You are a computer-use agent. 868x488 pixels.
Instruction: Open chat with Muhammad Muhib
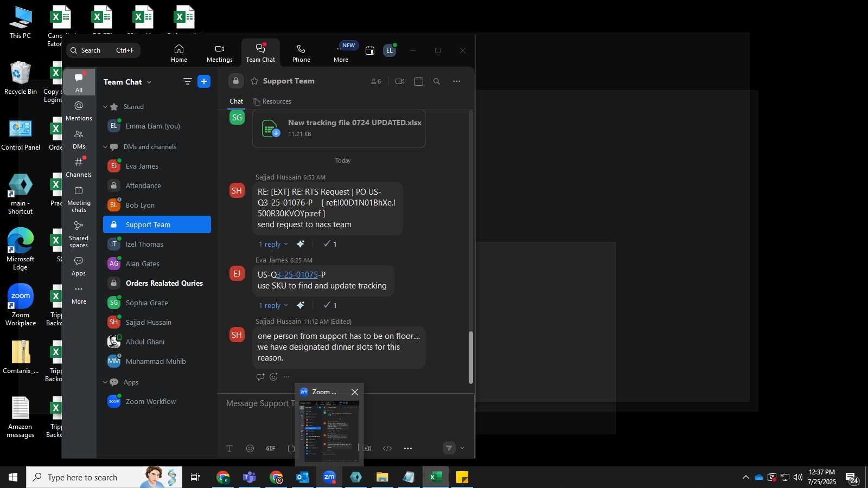[x=157, y=361]
